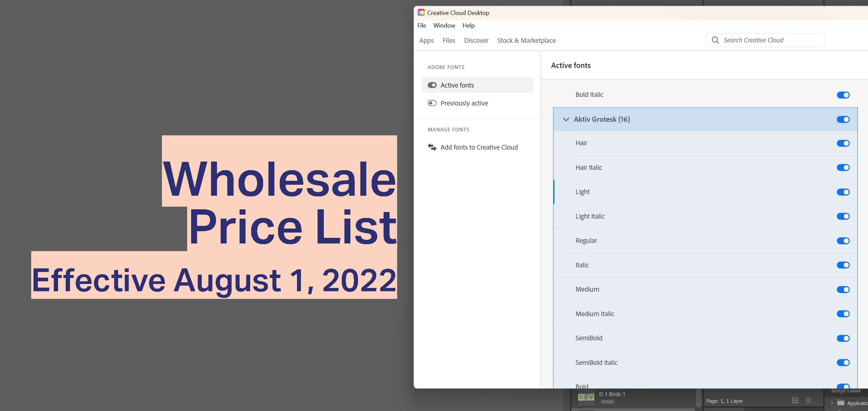Disable the Aktiv Grotesk Regular font
This screenshot has height=411, width=868.
(843, 240)
